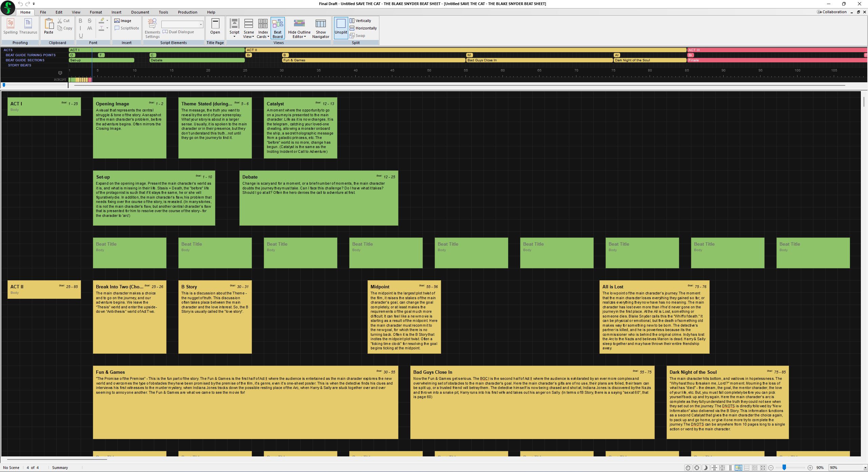Open the Title Page
The image size is (868, 472).
point(215,27)
